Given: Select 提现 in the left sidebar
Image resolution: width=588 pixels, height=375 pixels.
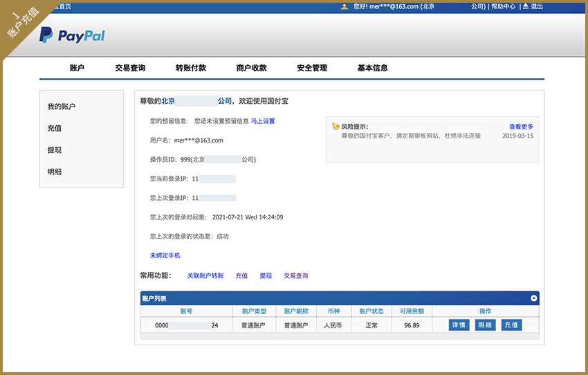Looking at the screenshot, I should (55, 150).
